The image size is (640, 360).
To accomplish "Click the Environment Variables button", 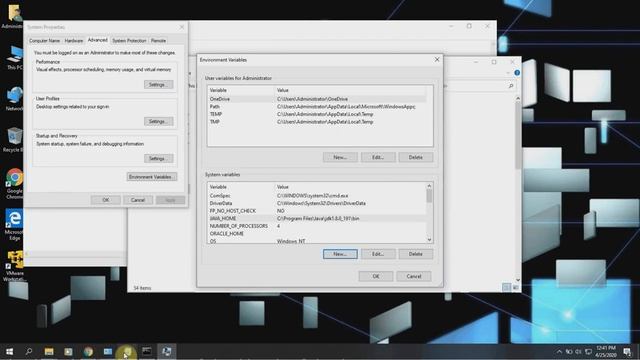I will tap(152, 177).
